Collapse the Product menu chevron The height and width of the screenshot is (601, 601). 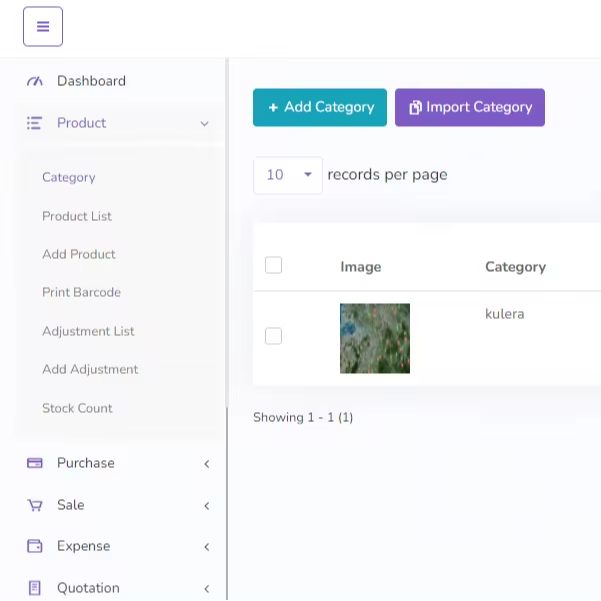coord(205,124)
